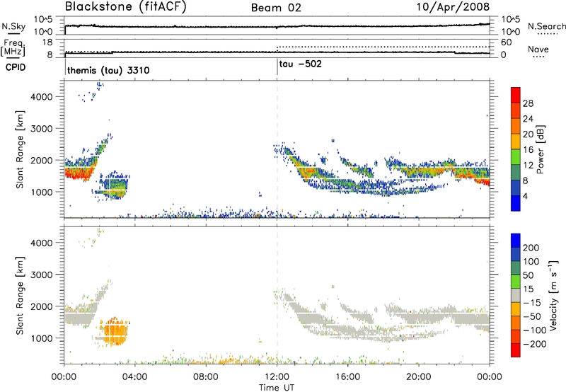
Task: Click the orange negative-velocity patch near 03:00
Action: tap(115, 331)
